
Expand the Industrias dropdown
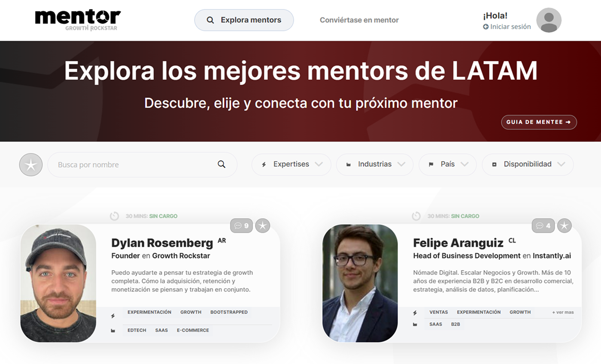[375, 164]
